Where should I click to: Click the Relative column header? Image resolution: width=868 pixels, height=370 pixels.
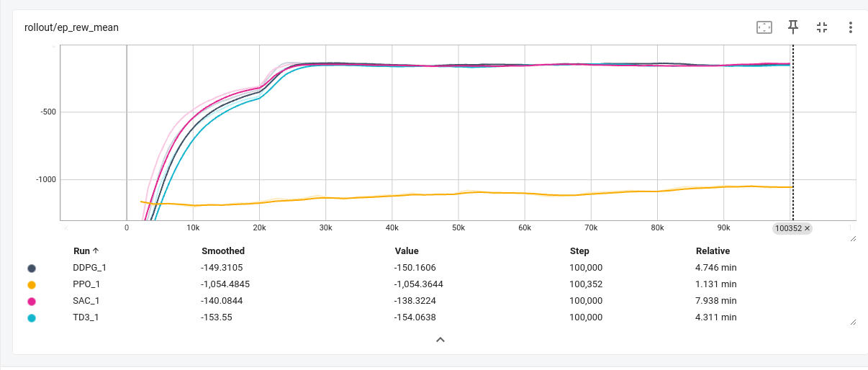tap(713, 251)
